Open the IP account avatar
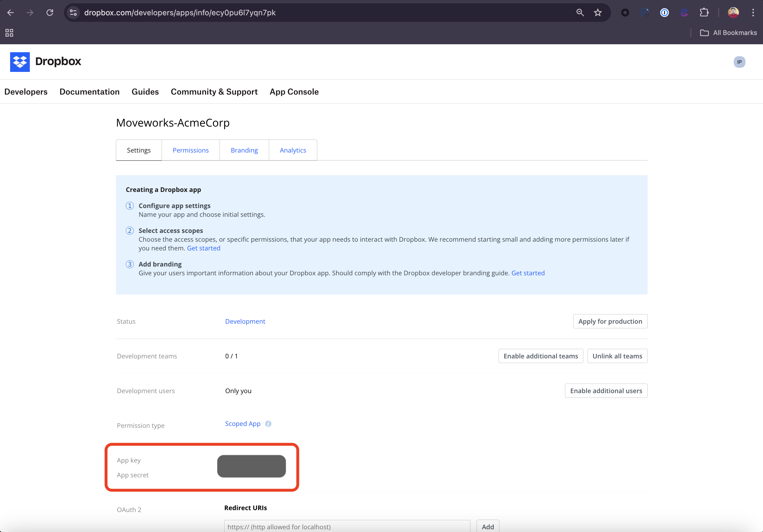 739,62
